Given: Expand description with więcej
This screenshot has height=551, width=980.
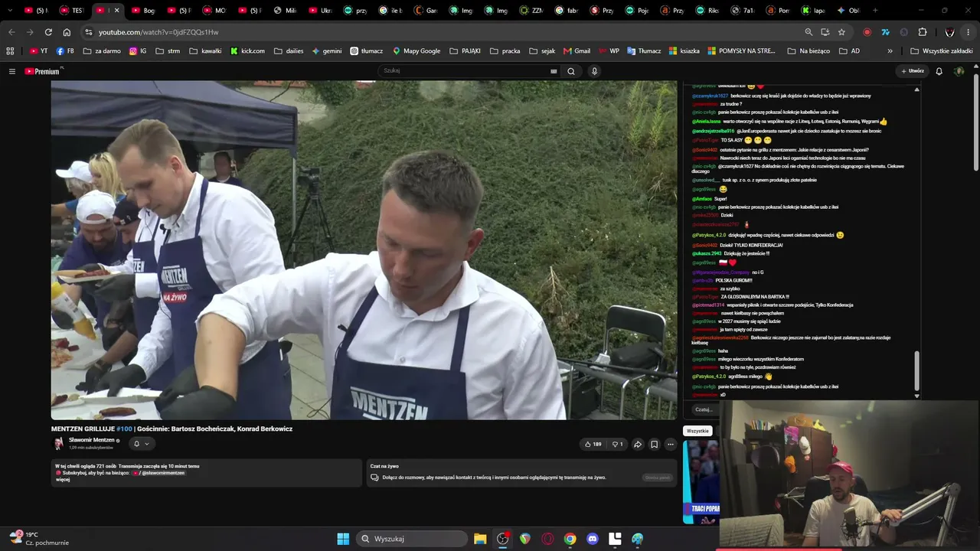Looking at the screenshot, I should pos(63,480).
